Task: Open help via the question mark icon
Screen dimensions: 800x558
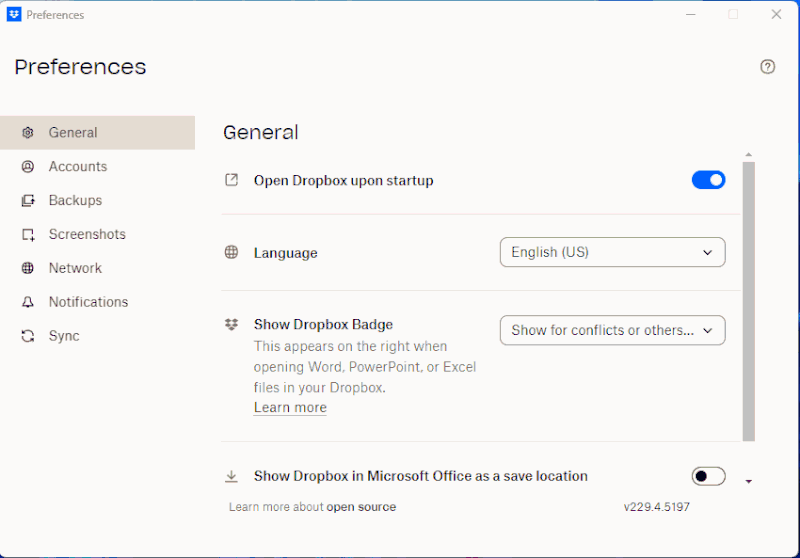Action: (768, 67)
